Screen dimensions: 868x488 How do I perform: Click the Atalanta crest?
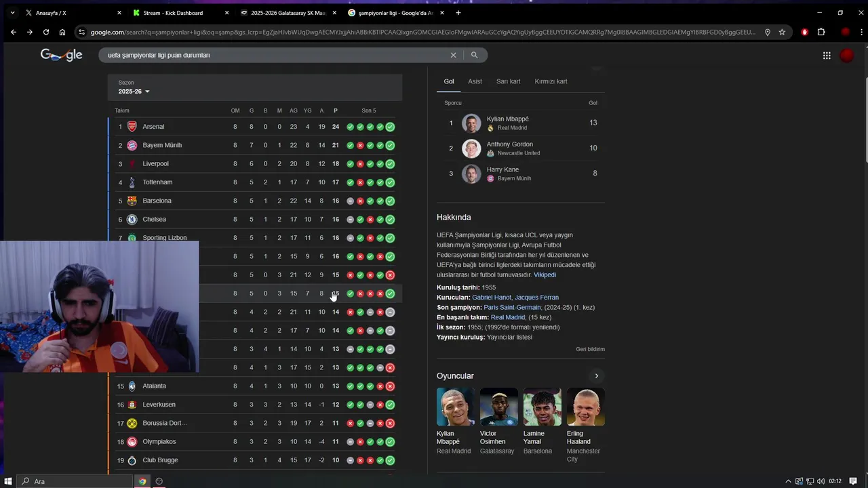tap(132, 386)
